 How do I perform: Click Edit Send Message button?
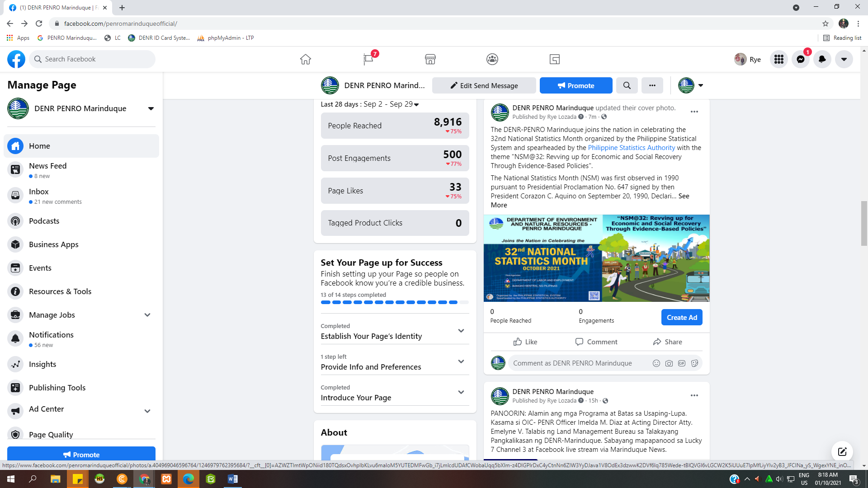click(484, 85)
